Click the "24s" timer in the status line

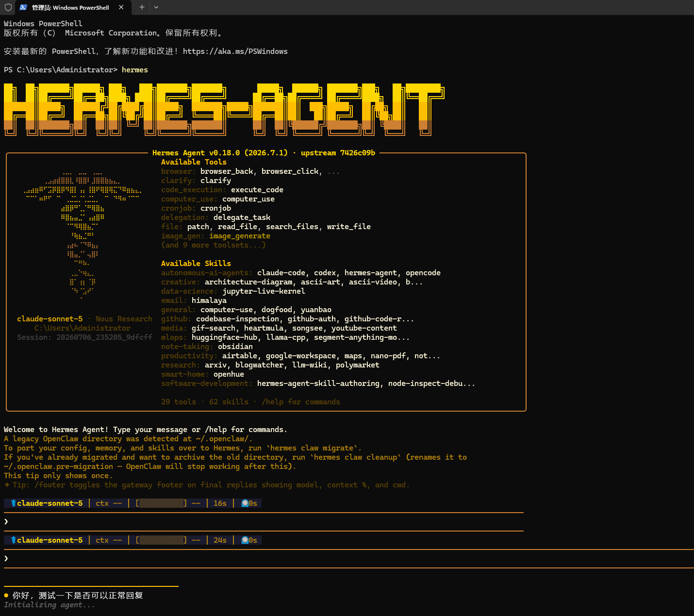(x=220, y=540)
